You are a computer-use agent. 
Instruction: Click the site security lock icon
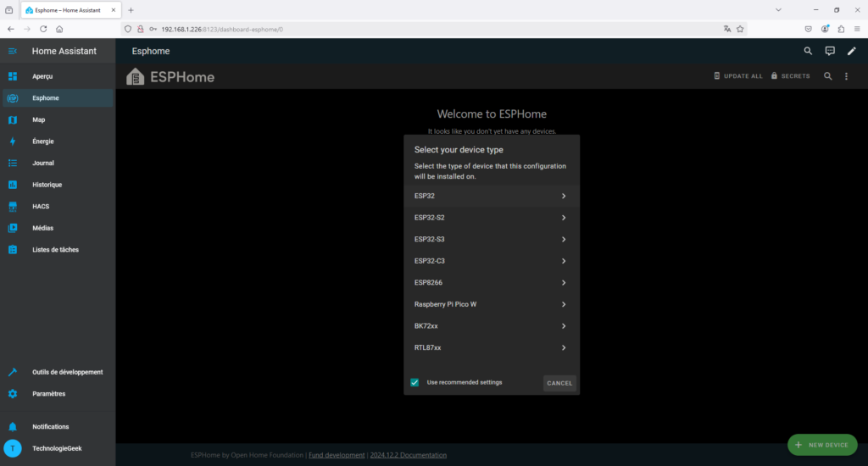click(x=141, y=29)
